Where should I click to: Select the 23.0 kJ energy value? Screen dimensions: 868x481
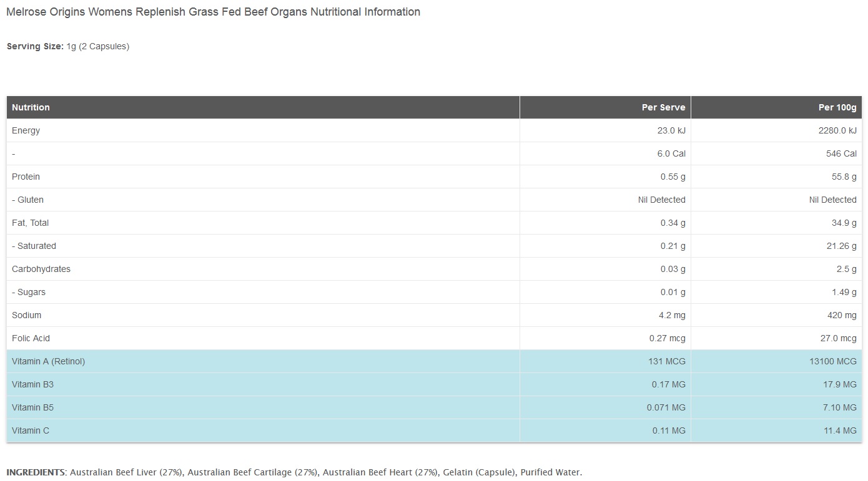click(671, 130)
